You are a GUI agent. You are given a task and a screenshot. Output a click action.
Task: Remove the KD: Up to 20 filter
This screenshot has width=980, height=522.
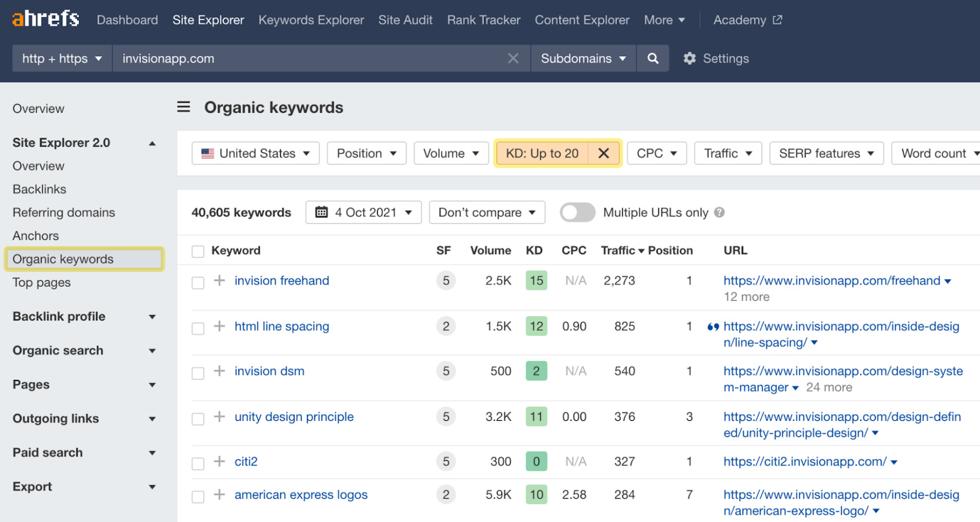coord(603,153)
